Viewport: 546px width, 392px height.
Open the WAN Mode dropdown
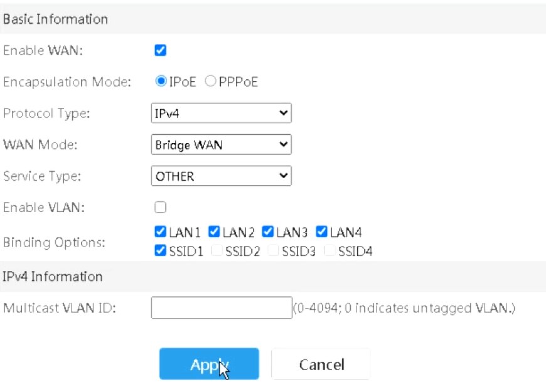click(x=222, y=144)
